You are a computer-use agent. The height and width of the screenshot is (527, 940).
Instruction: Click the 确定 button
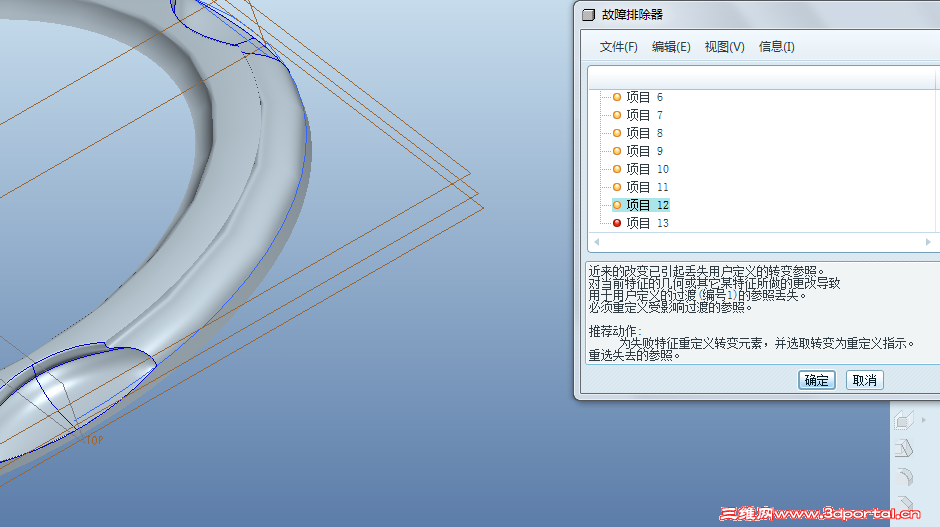pyautogui.click(x=817, y=380)
